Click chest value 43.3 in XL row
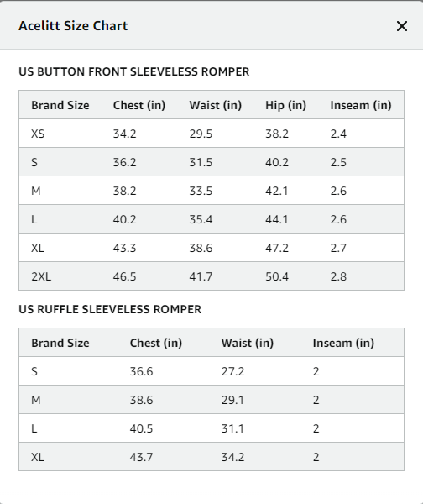Image resolution: width=423 pixels, height=504 pixels. [124, 248]
